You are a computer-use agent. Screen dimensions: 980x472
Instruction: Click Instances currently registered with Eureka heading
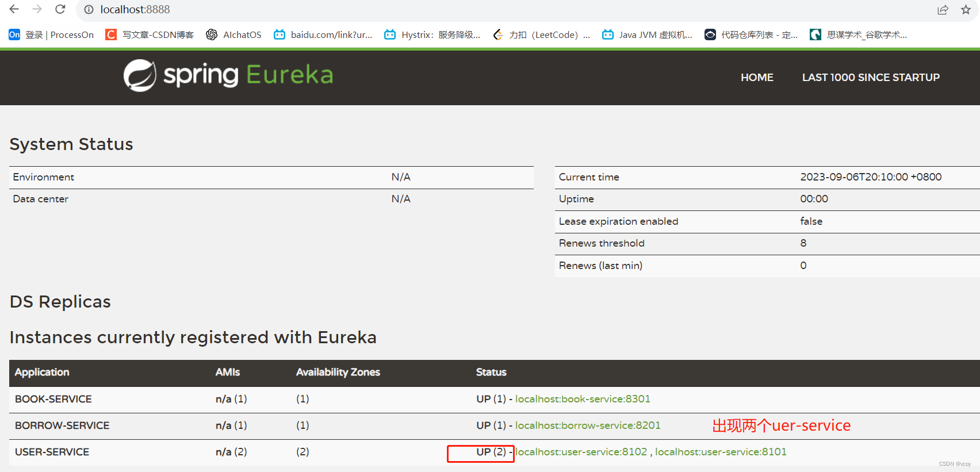(x=193, y=337)
